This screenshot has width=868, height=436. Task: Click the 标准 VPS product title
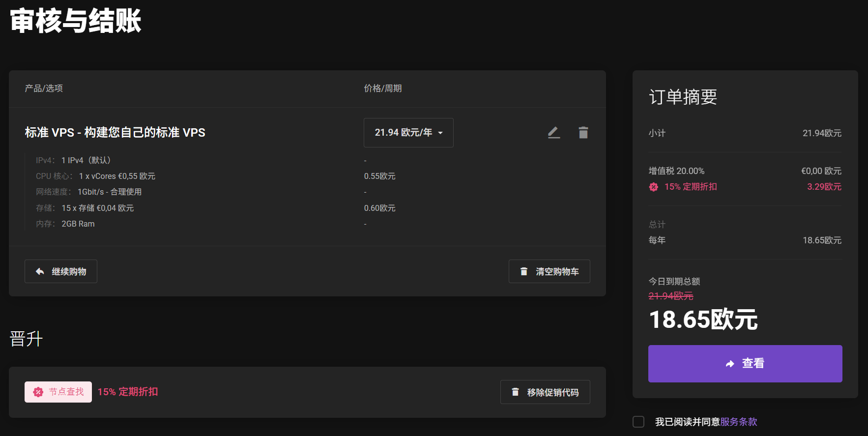click(115, 133)
